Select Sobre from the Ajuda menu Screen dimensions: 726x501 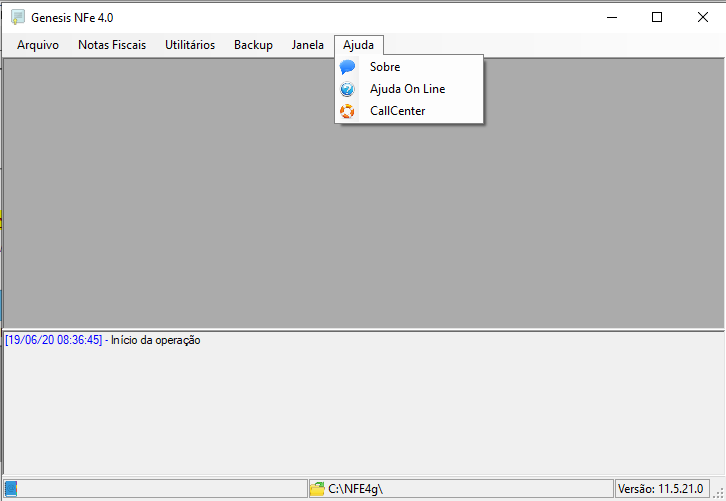409,67
